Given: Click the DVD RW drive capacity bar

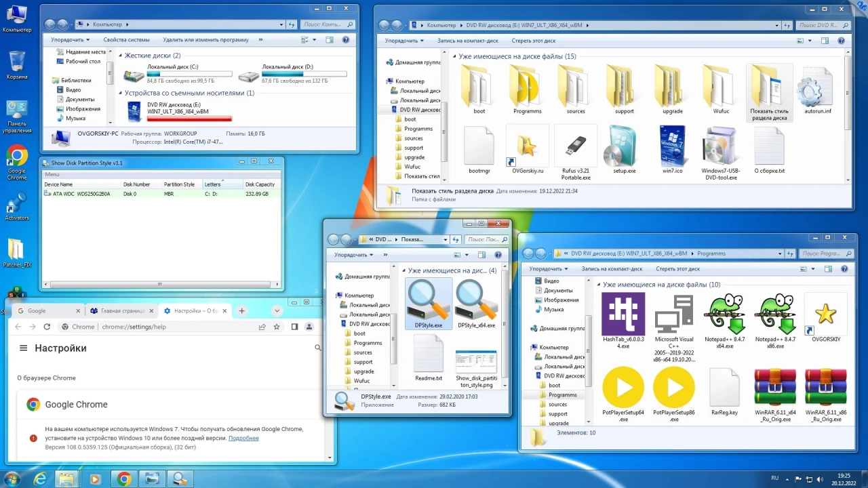Looking at the screenshot, I should tap(189, 118).
